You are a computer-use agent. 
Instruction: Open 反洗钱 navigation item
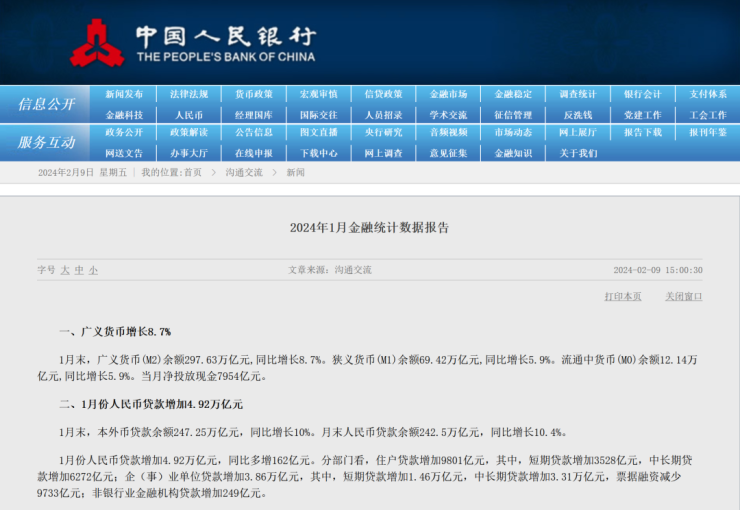[x=577, y=115]
